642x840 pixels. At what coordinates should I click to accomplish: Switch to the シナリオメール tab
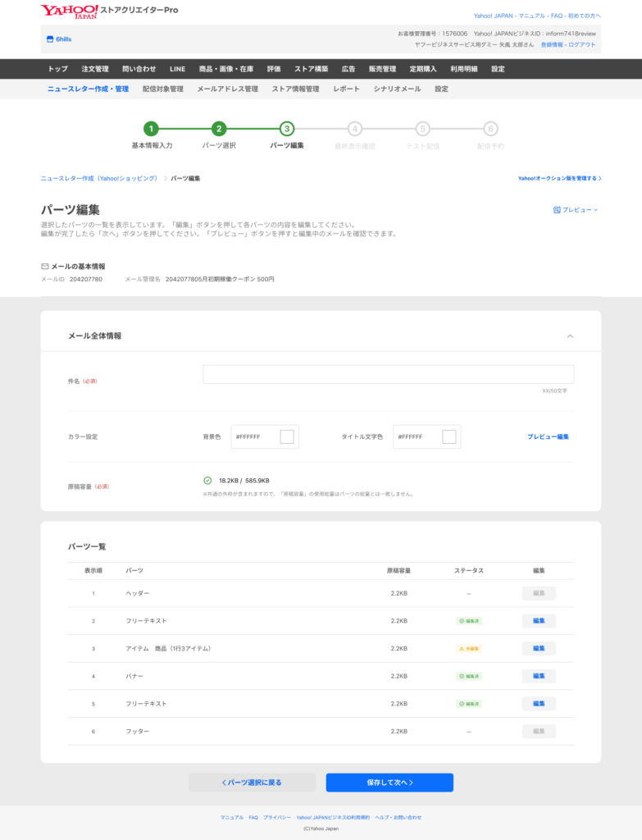point(397,89)
